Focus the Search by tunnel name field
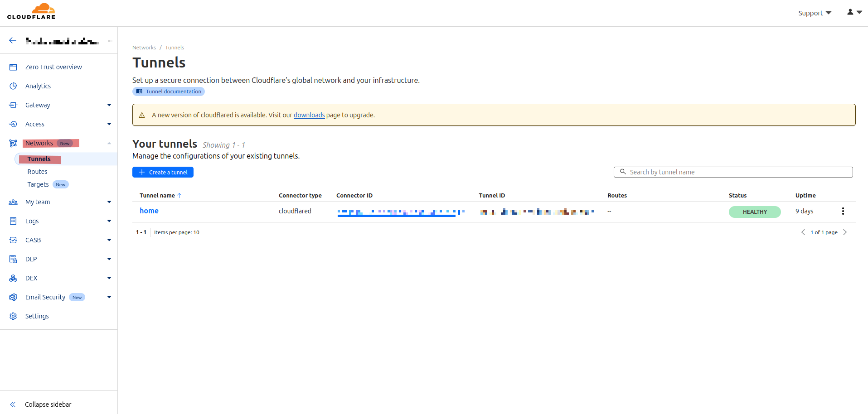 point(733,172)
